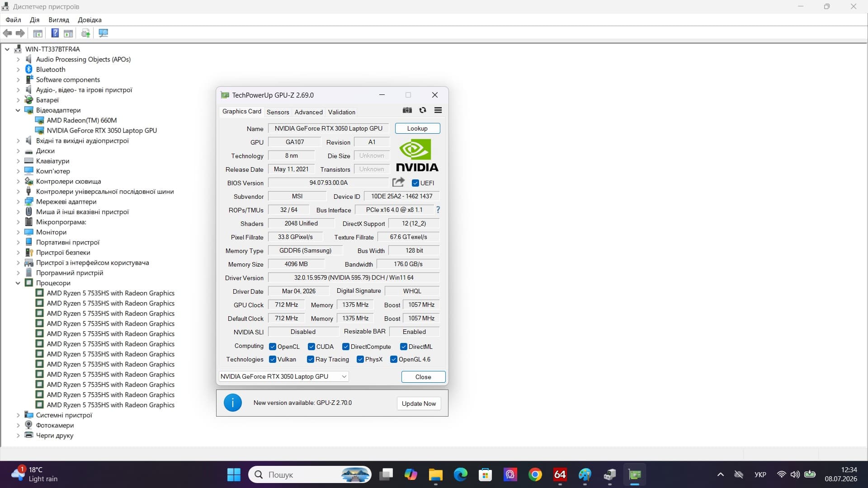This screenshot has width=868, height=488.
Task: Open the red 64 app in taskbar
Action: point(560,474)
